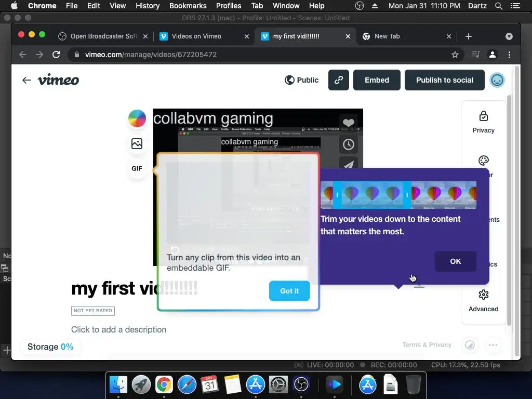Viewport: 532px width, 399px height.
Task: Open Launchpad from the Dock
Action: 141,384
